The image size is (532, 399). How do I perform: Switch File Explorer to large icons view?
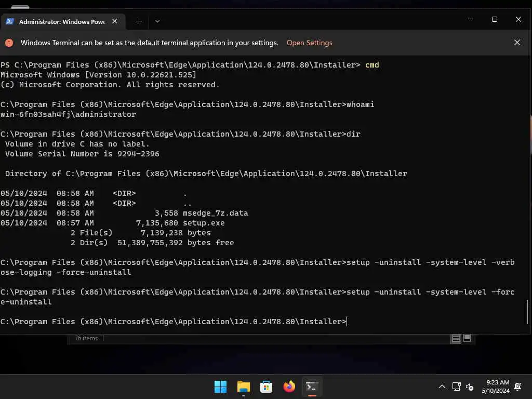point(467,338)
